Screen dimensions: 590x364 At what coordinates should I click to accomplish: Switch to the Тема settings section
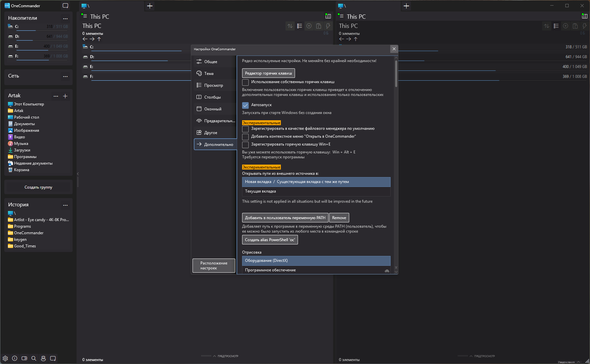(x=209, y=74)
